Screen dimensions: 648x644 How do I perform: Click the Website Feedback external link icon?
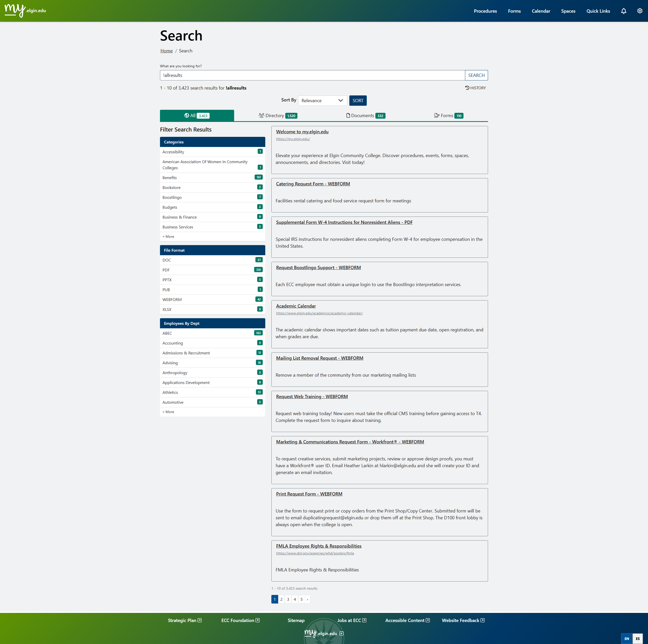tap(482, 620)
